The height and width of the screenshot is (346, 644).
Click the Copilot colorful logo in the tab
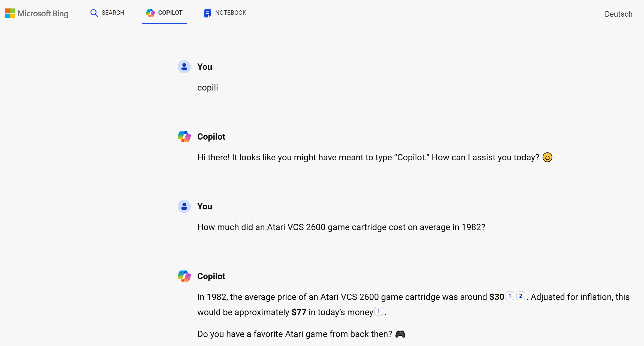[x=150, y=13]
